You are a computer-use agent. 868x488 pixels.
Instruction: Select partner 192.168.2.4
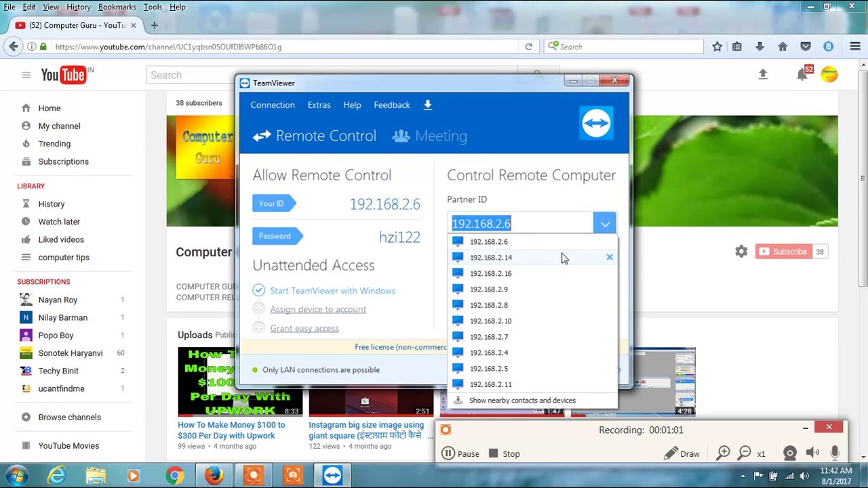[532, 352]
